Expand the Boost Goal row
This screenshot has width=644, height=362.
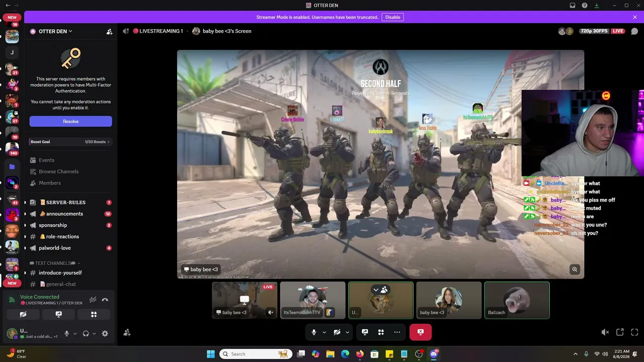[x=70, y=142]
